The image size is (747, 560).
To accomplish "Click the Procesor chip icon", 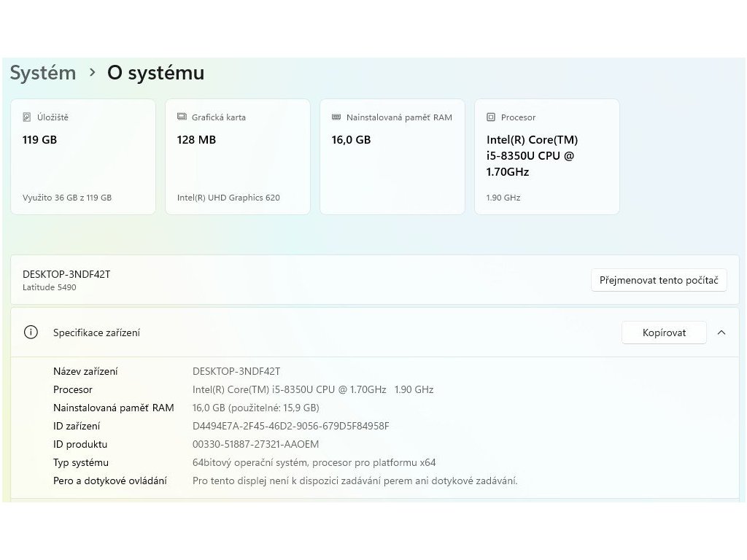I will point(491,117).
